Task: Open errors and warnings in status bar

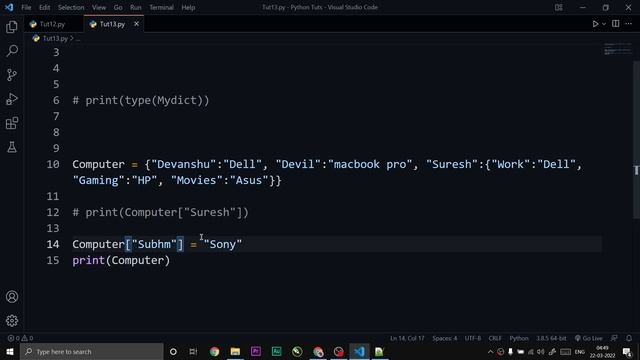Action: click(20, 338)
